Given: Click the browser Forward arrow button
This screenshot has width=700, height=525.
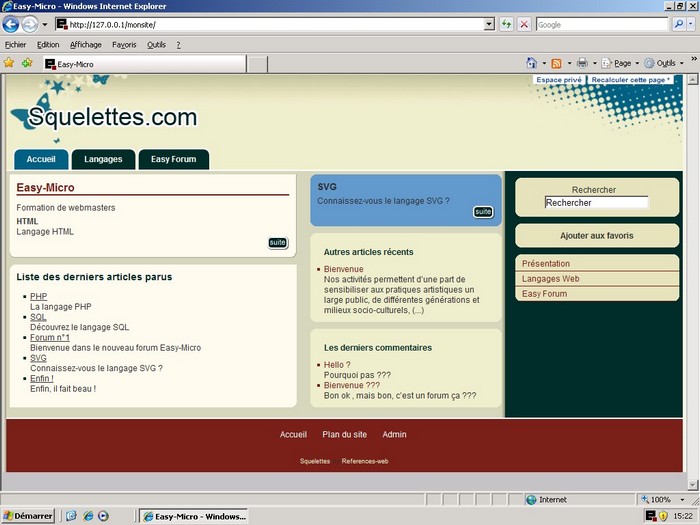Looking at the screenshot, I should click(x=29, y=25).
